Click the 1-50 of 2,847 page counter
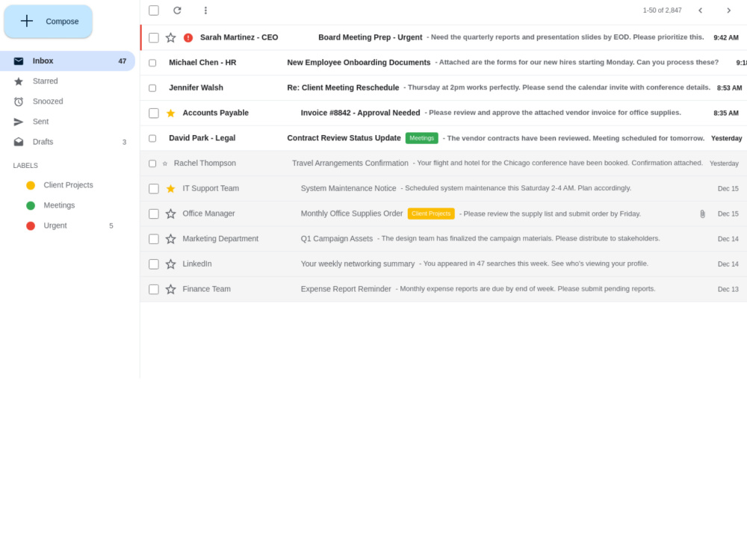 662,10
